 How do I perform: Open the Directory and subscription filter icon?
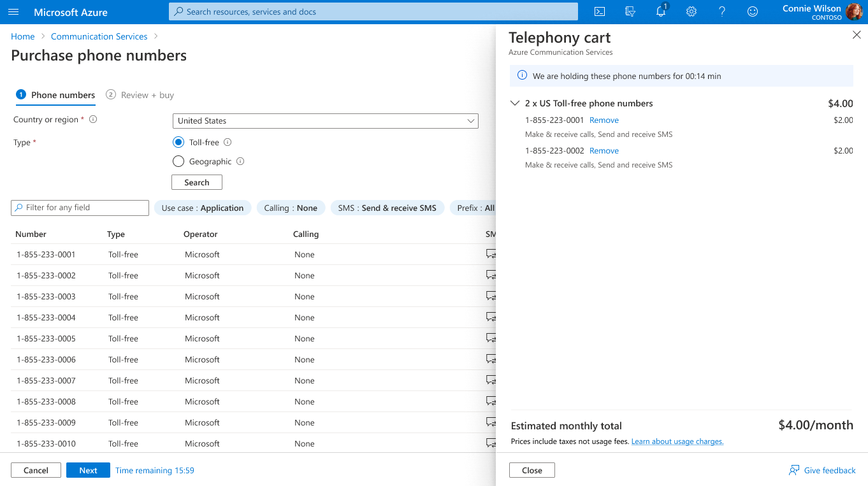pyautogui.click(x=630, y=12)
